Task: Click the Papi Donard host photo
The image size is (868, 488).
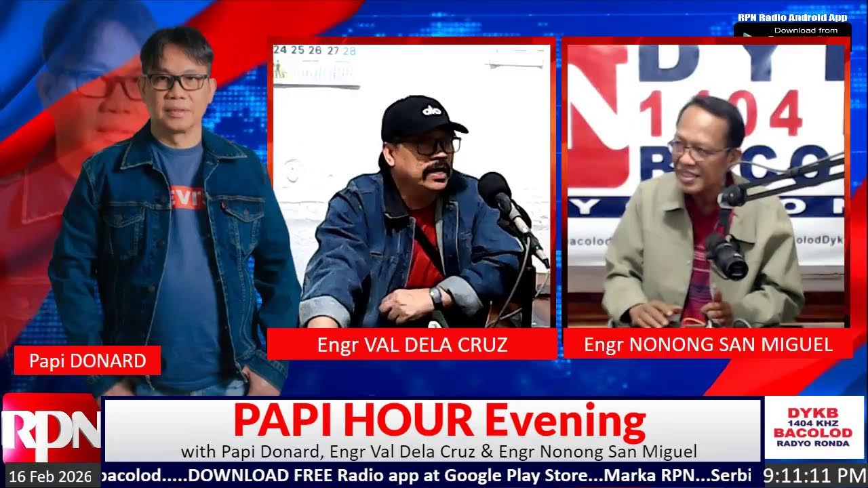Action: click(175, 211)
